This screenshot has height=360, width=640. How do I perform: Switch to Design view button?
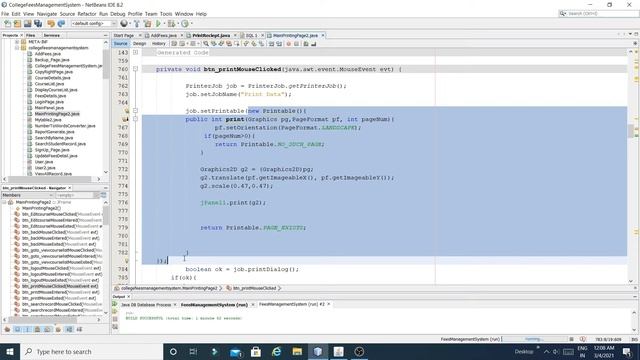point(139,44)
